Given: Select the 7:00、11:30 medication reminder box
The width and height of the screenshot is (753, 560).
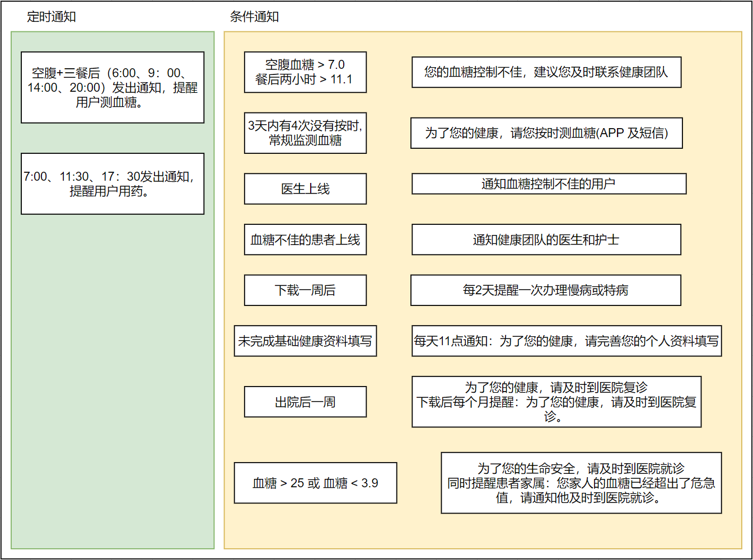Looking at the screenshot, I should [113, 183].
